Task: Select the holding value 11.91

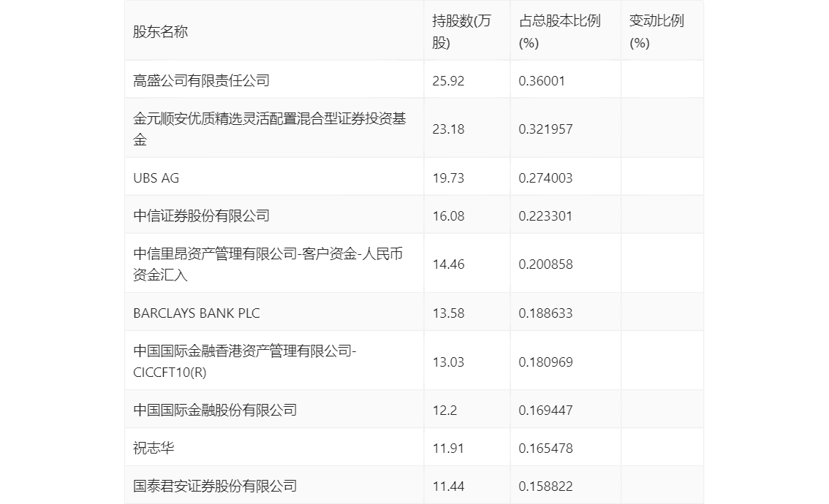Action: pyautogui.click(x=448, y=448)
